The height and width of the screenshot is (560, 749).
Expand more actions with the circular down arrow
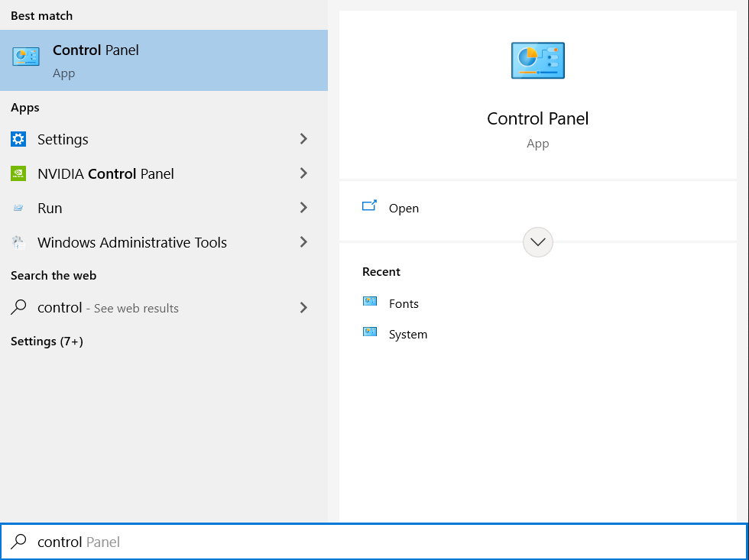[x=538, y=242]
